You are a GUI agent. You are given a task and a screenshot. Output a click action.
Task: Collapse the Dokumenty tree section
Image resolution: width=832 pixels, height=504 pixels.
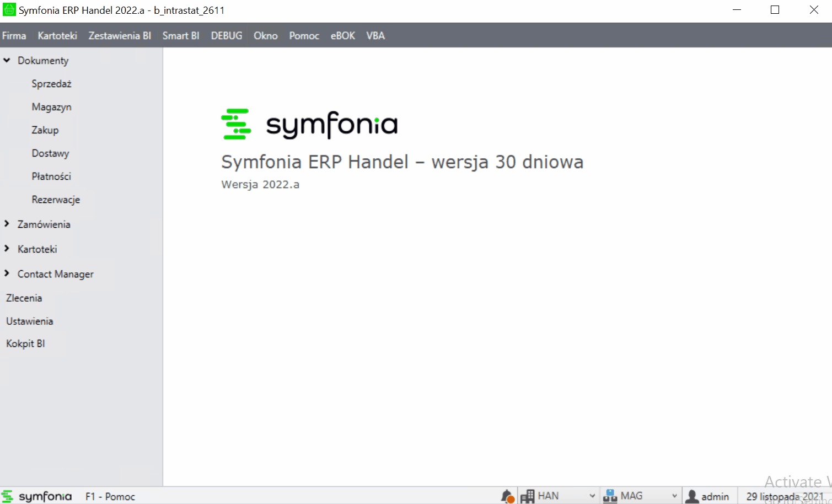click(7, 60)
